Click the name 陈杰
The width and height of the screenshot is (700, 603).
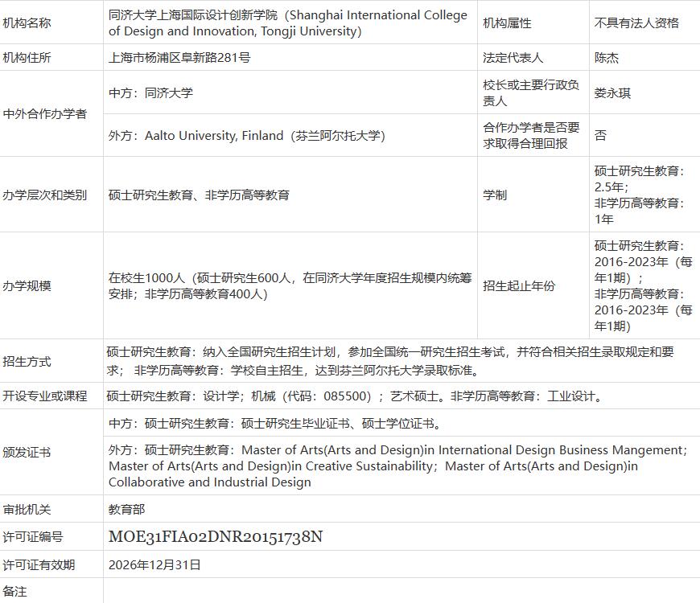tap(606, 58)
